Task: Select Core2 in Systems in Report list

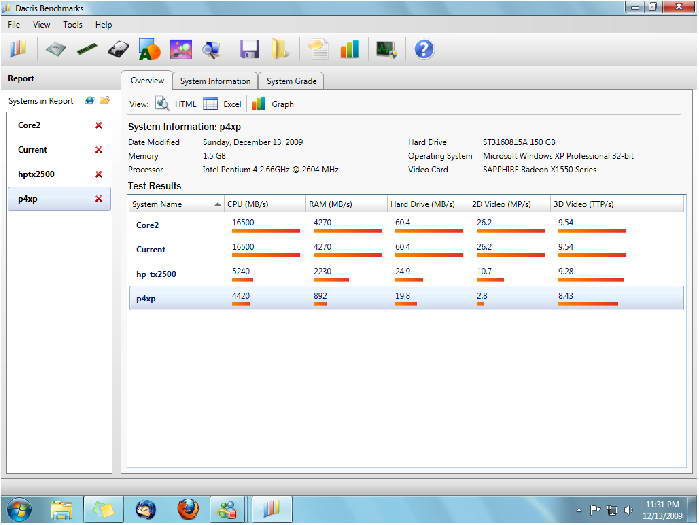Action: (x=59, y=125)
